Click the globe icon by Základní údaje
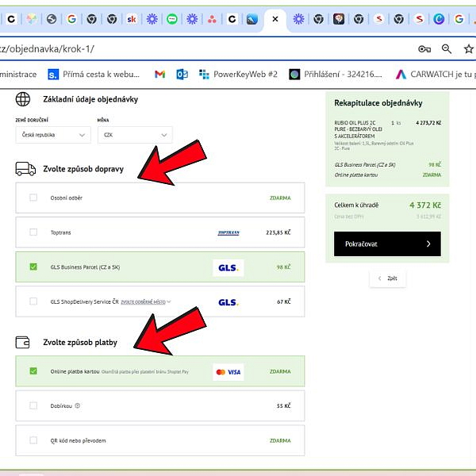 pyautogui.click(x=23, y=99)
